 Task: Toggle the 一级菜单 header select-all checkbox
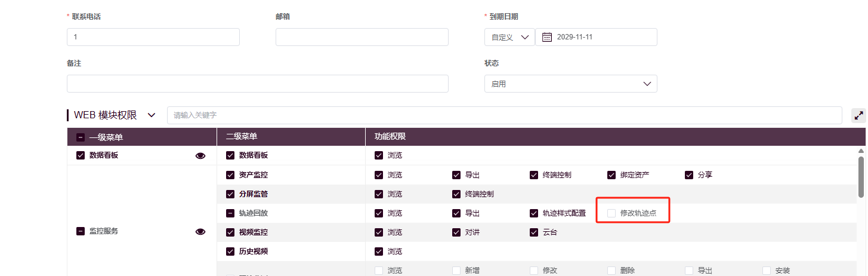click(x=81, y=137)
